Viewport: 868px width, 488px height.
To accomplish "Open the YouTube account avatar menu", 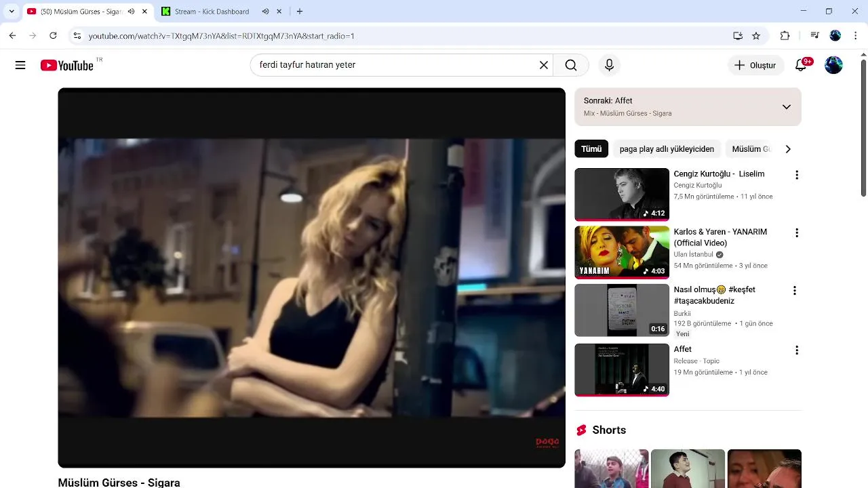I will coord(833,65).
